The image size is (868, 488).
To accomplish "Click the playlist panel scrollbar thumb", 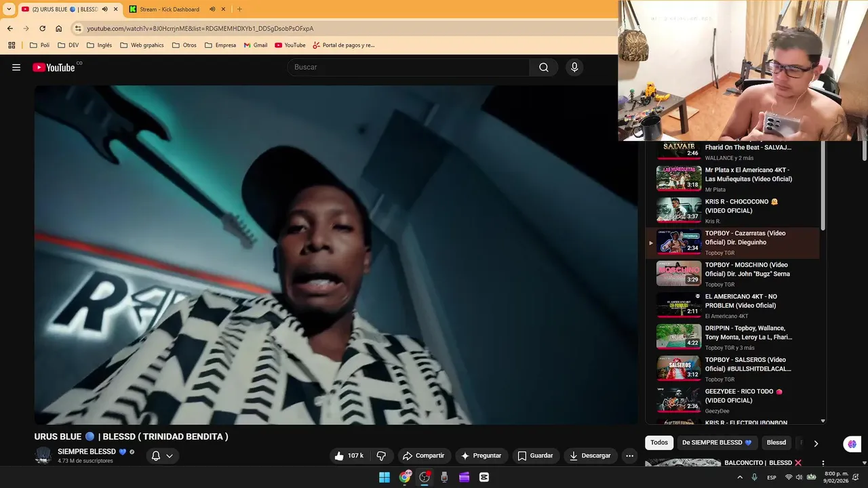I will (x=823, y=185).
